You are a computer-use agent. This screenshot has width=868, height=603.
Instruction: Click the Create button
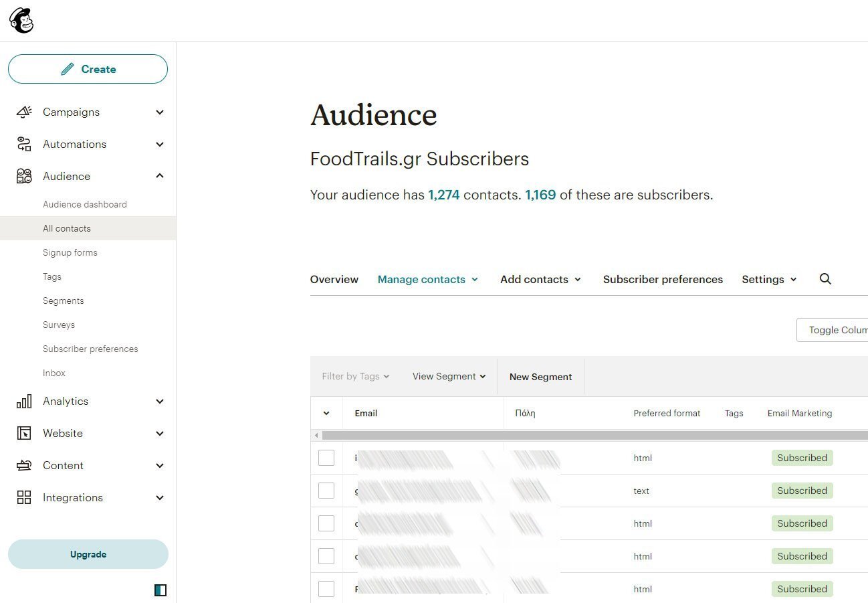point(88,69)
